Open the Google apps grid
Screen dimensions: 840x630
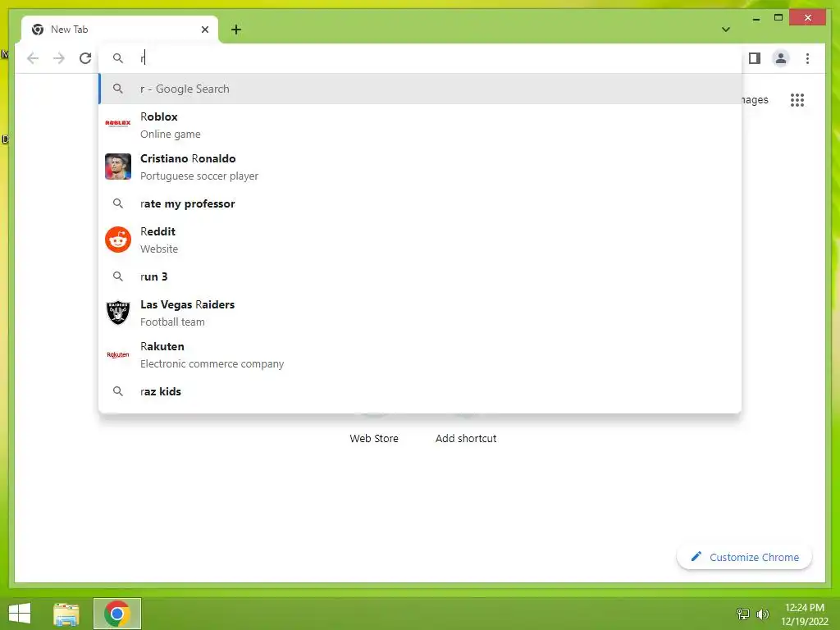click(x=797, y=99)
